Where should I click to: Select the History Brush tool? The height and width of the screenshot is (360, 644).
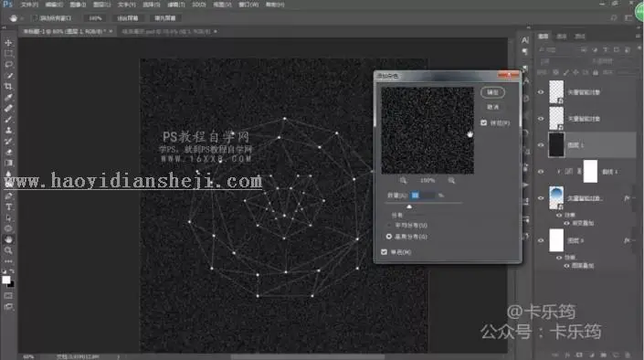8,141
